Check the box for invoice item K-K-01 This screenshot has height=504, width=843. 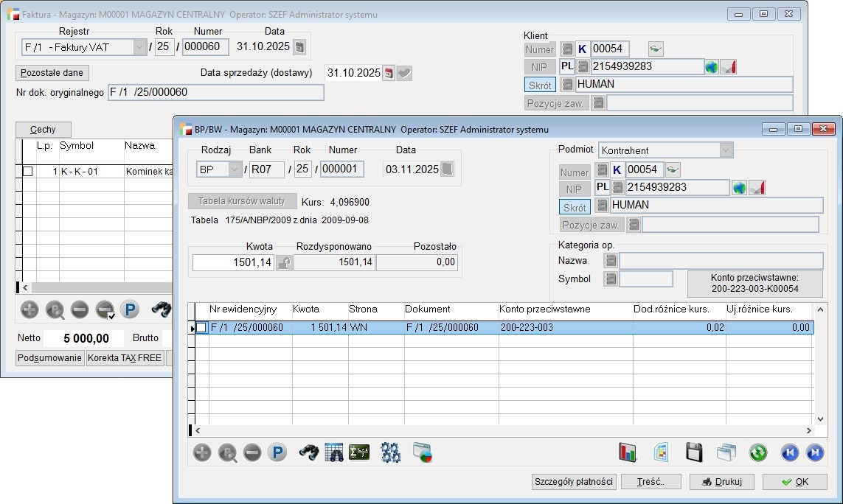(x=28, y=171)
